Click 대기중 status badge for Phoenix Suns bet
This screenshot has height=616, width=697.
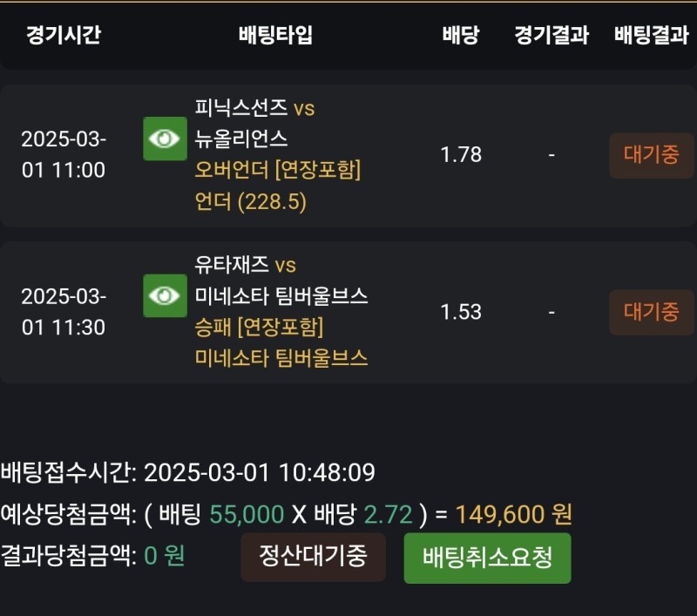(651, 155)
